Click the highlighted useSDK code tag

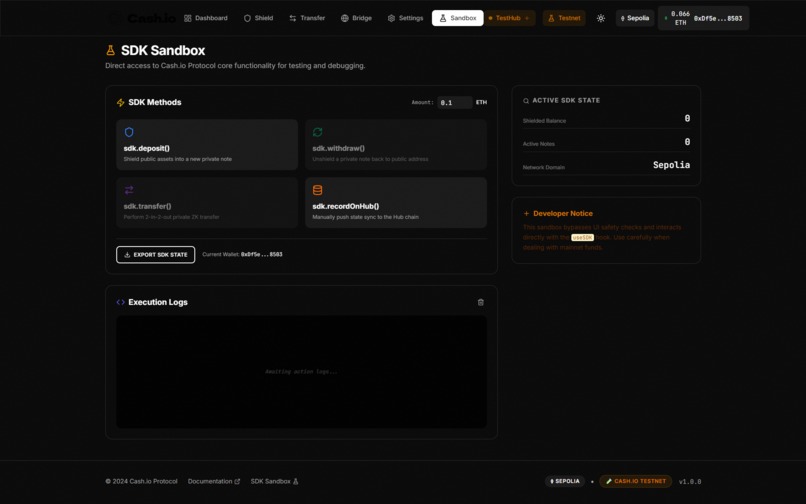coord(582,238)
